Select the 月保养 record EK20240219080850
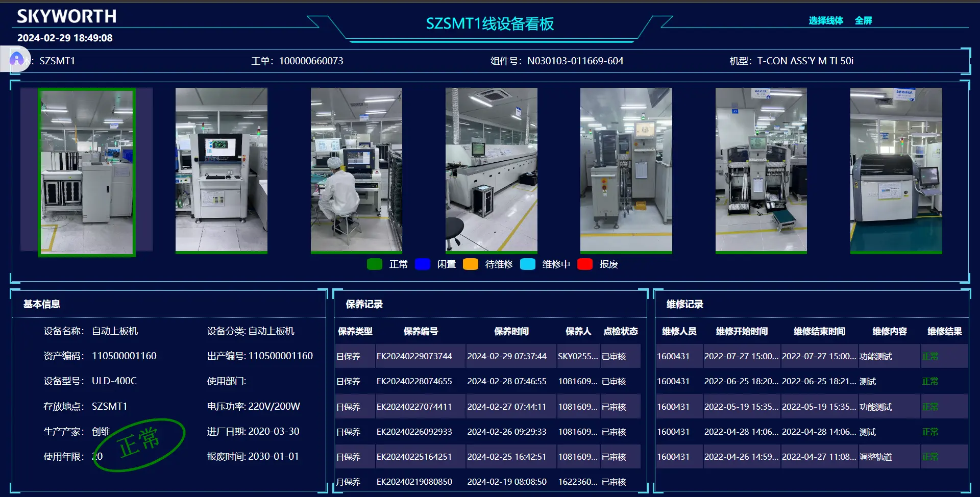Screen dimensions: 980x497 click(x=414, y=482)
